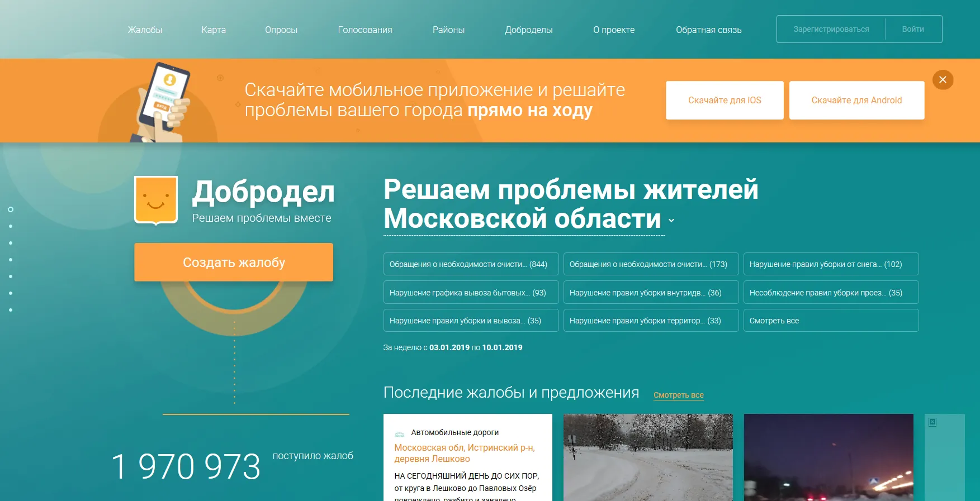Screen dimensions: 980x501
Task: Click Скачайте для Android button
Action: [x=856, y=101]
